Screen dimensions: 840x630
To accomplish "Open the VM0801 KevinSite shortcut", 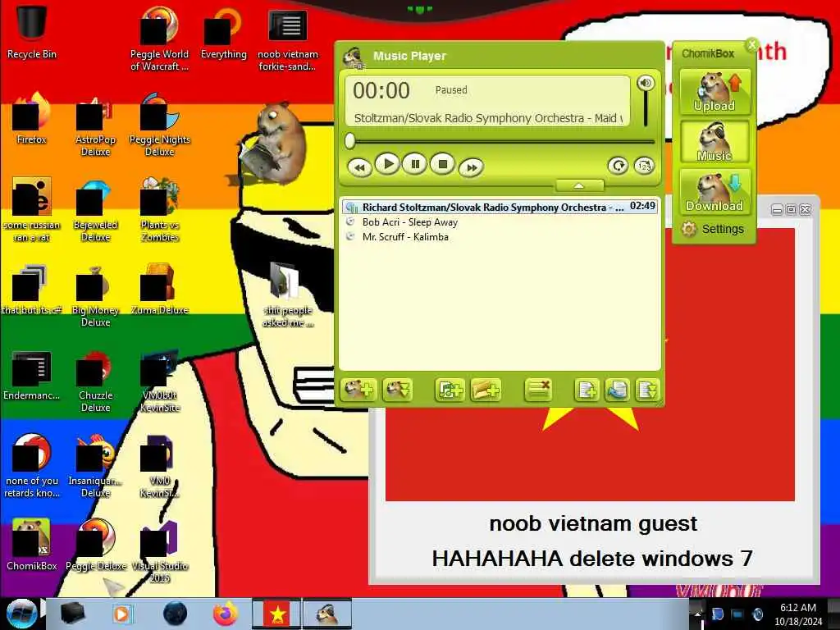I will point(159,381).
